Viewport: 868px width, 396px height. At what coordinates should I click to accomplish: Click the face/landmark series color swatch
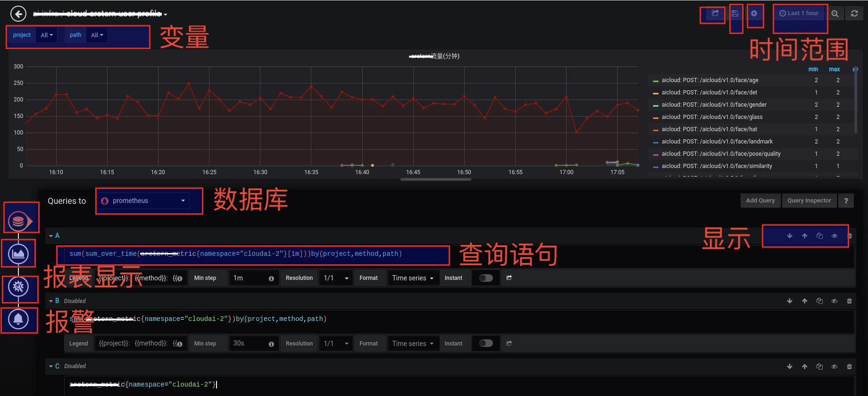coord(656,142)
